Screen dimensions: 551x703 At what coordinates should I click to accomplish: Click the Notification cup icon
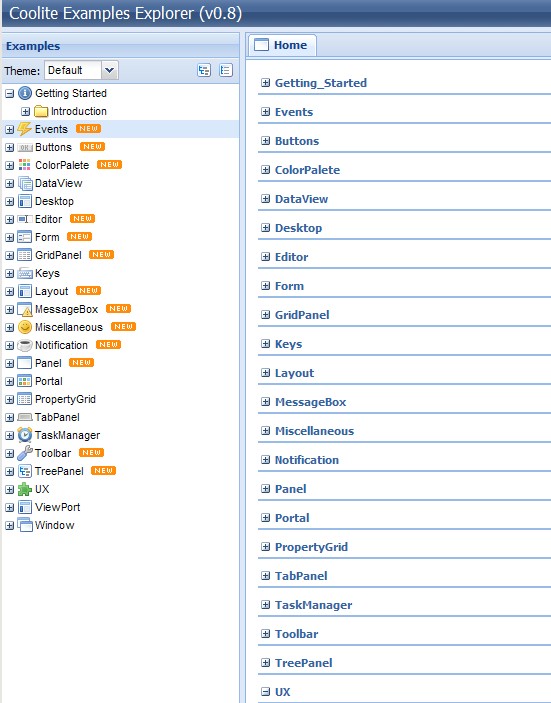(x=25, y=345)
